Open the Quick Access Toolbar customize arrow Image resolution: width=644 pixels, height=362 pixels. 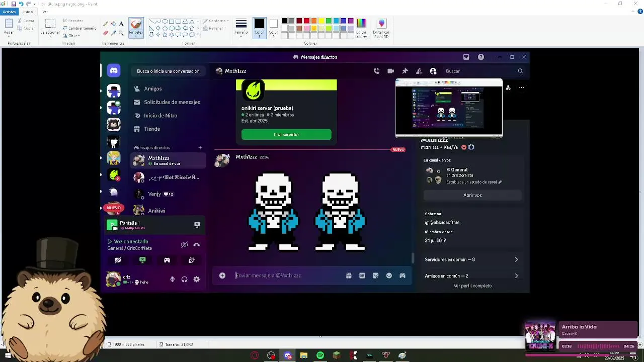click(36, 4)
